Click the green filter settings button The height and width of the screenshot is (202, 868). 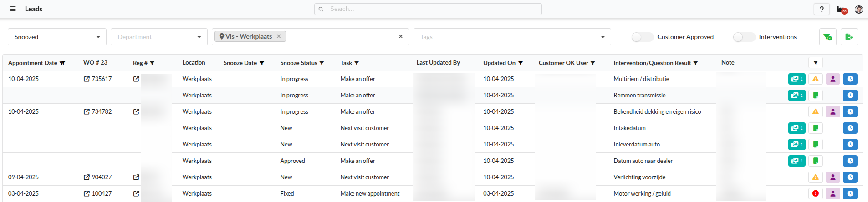tap(827, 37)
